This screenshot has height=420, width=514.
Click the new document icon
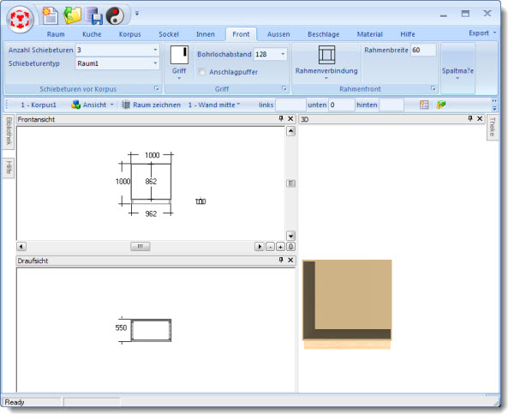(x=51, y=15)
